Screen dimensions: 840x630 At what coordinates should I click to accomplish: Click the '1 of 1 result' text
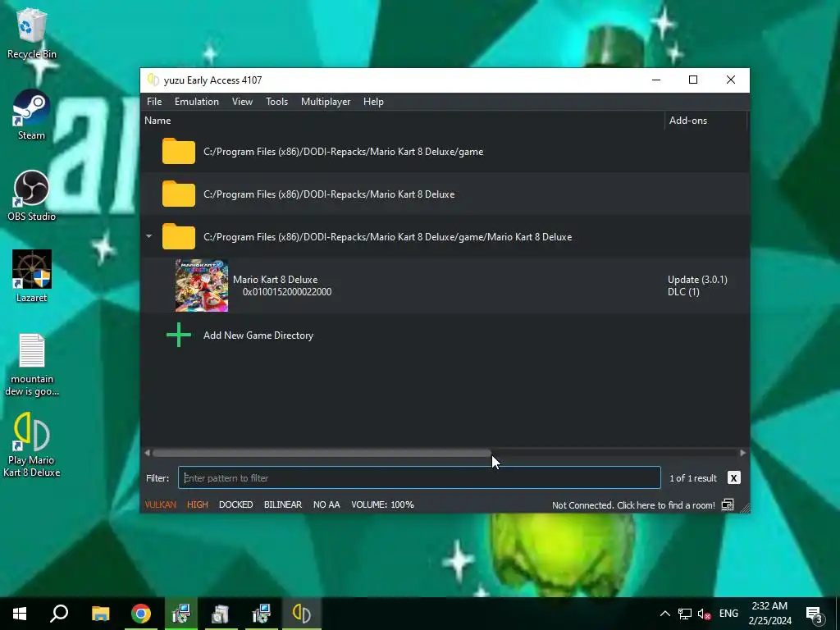[692, 478]
